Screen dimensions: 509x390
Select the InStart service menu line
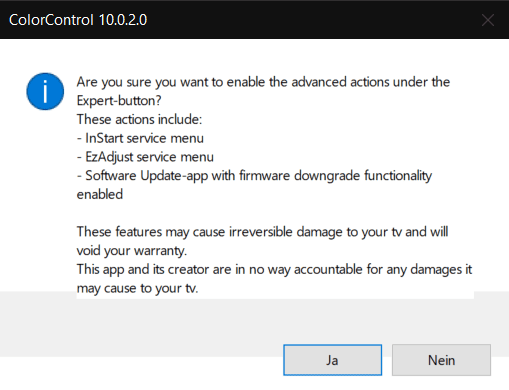click(140, 138)
